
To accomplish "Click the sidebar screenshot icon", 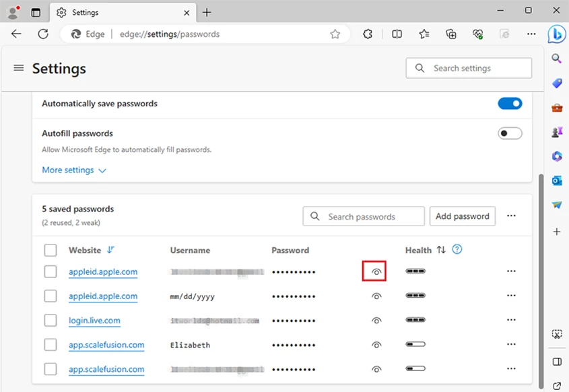I will (557, 334).
